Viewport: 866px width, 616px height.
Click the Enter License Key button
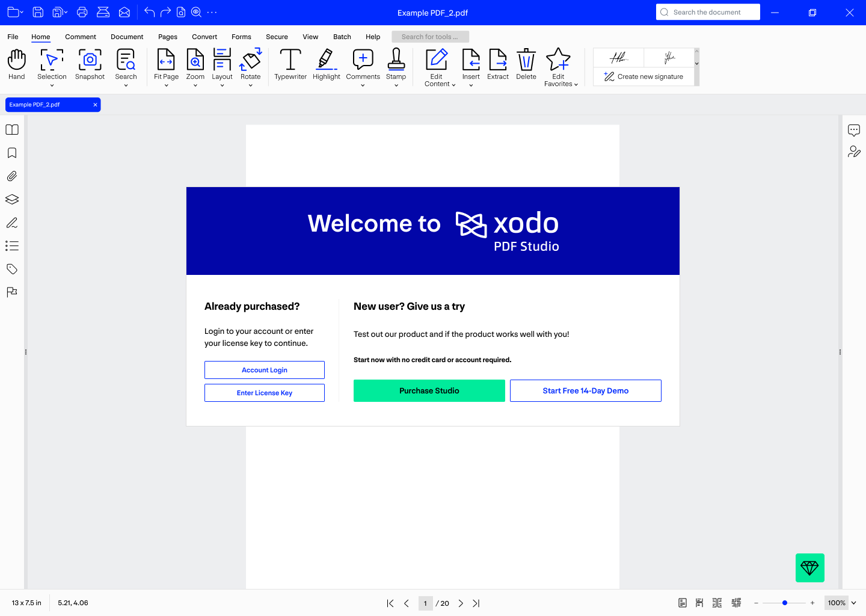click(x=265, y=393)
